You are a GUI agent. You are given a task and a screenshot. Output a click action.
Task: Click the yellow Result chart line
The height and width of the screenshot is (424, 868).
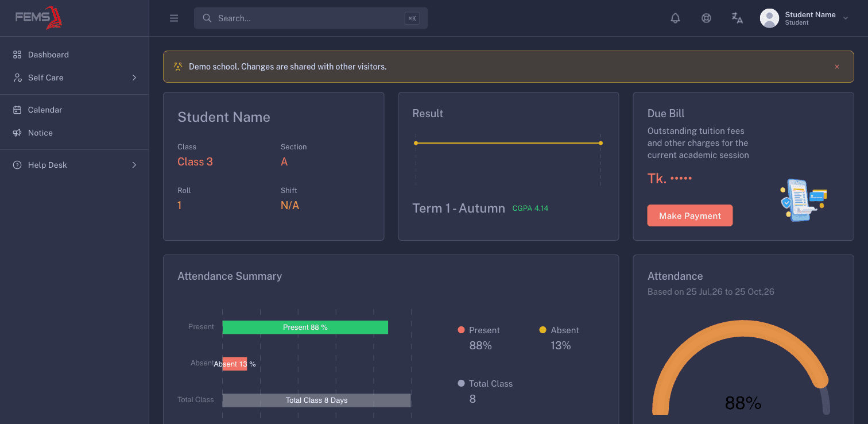coord(508,143)
